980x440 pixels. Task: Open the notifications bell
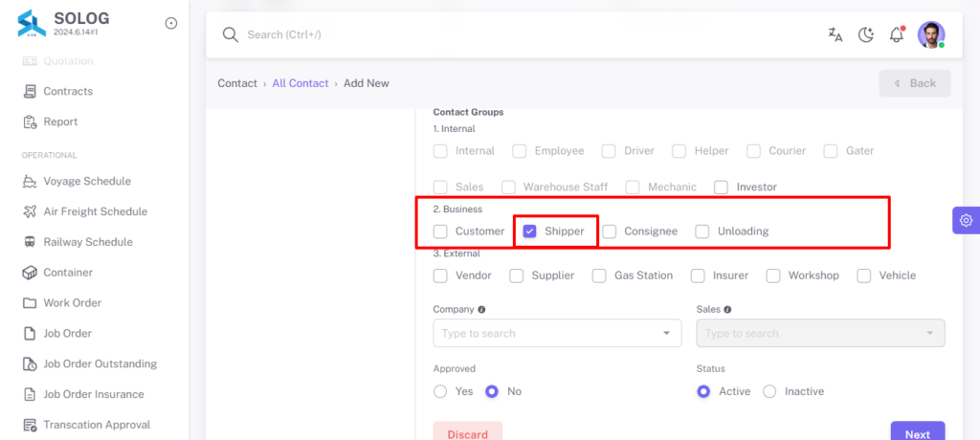(x=897, y=34)
